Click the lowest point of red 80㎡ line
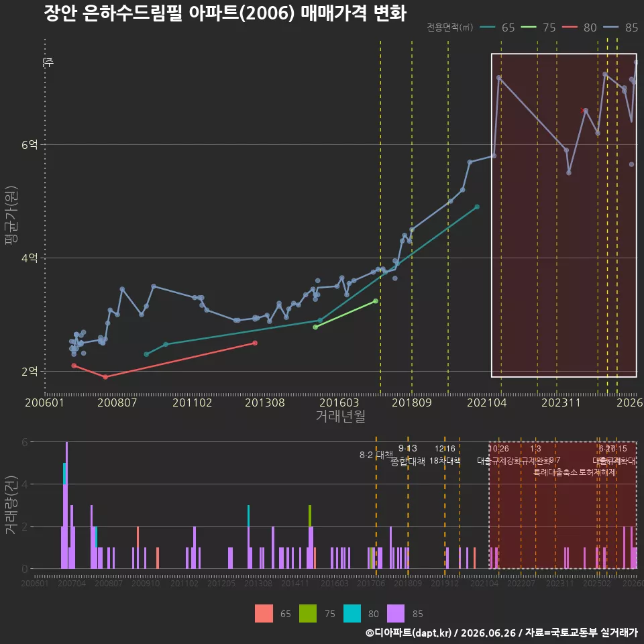Image resolution: width=644 pixels, height=644 pixels. 105,376
